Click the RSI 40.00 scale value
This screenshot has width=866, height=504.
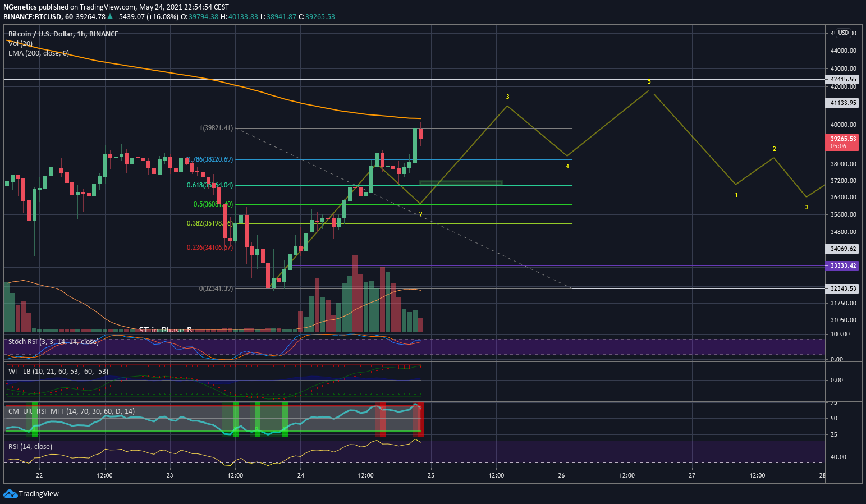(838, 457)
